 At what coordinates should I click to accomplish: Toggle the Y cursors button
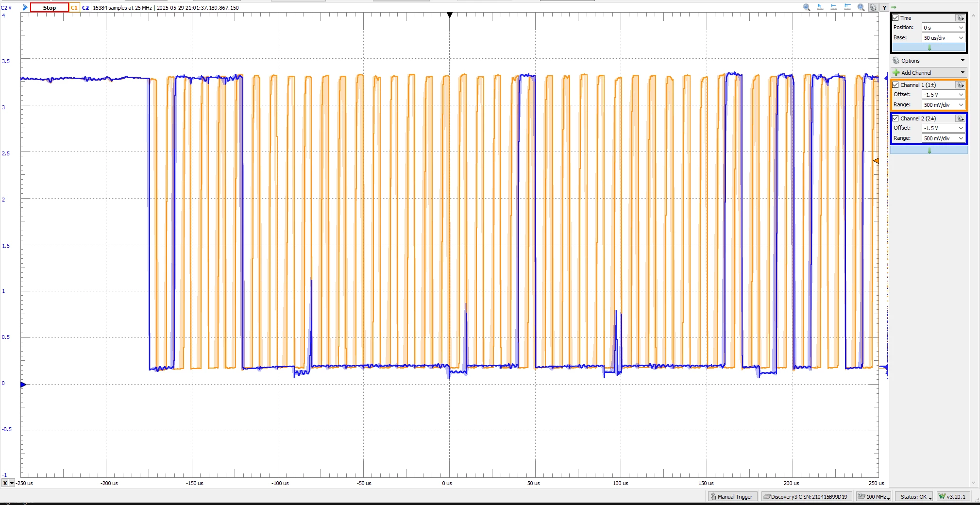[x=884, y=7]
